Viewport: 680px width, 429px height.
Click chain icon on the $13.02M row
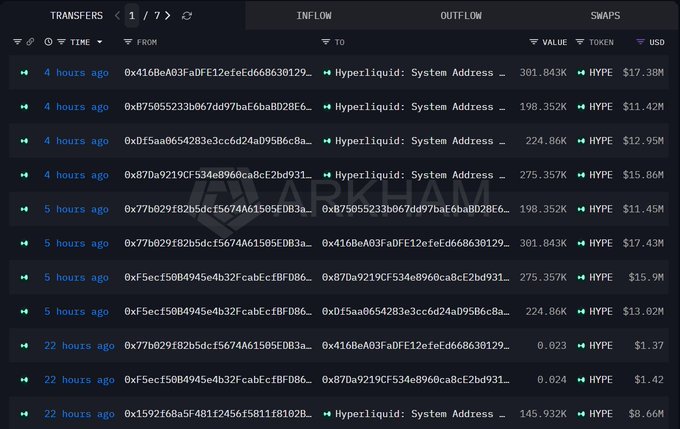pos(24,311)
